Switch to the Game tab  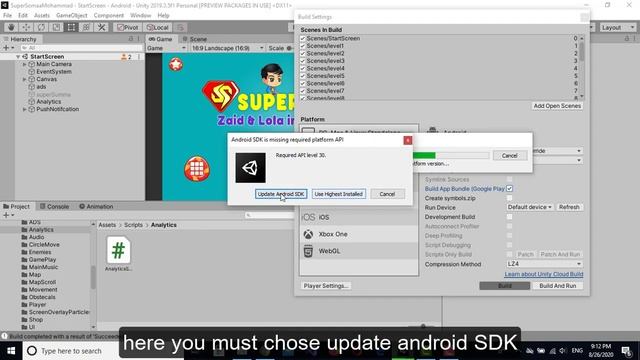pyautogui.click(x=160, y=39)
